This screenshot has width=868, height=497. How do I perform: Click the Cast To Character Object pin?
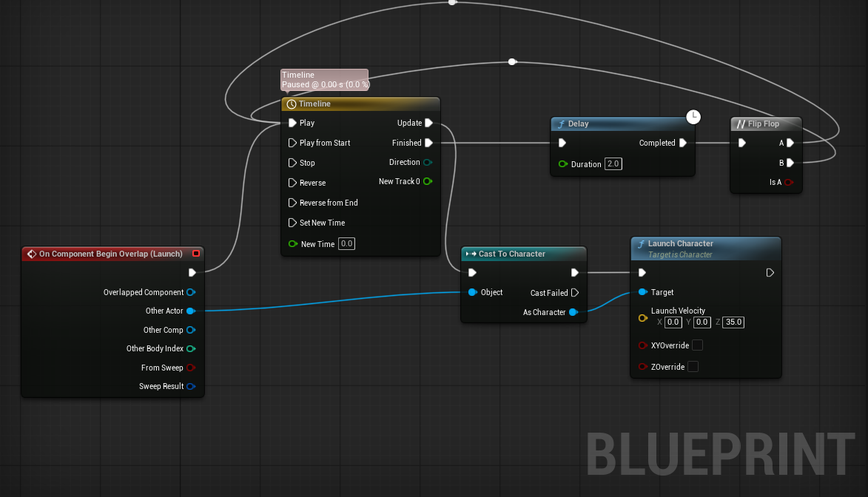tap(473, 292)
